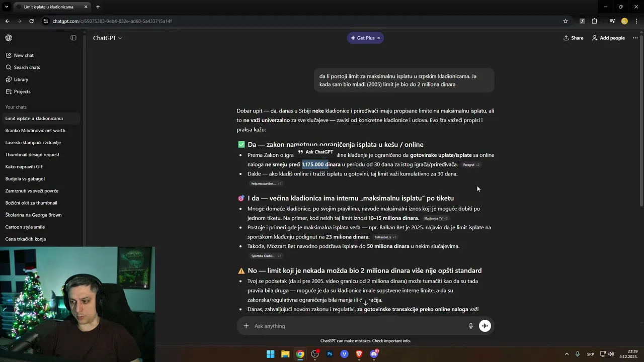
Task: Open chat 'Cartoon style smile'
Action: click(x=40, y=227)
